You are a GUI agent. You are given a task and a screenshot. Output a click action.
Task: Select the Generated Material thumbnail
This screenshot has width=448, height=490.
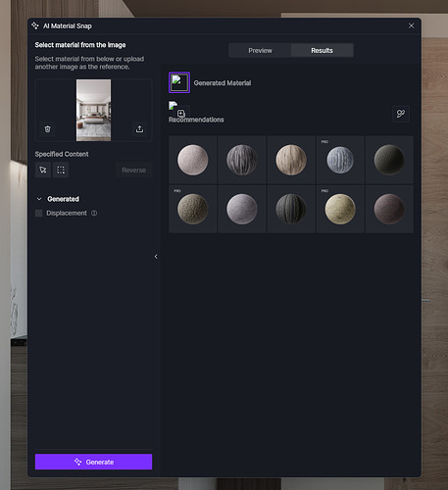click(179, 82)
